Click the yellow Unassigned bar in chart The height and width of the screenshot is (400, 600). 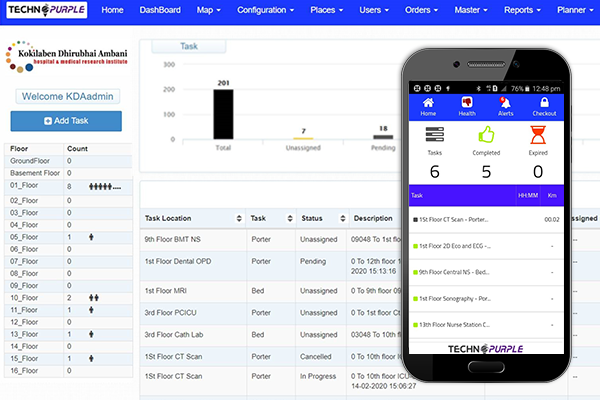[x=303, y=138]
